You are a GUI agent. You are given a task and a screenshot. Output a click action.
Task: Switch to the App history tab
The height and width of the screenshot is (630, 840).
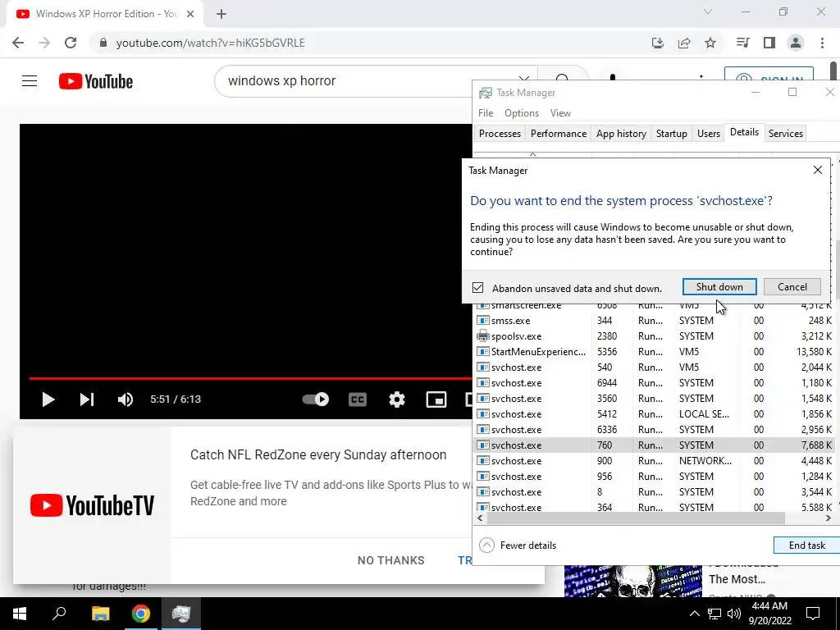coord(621,134)
